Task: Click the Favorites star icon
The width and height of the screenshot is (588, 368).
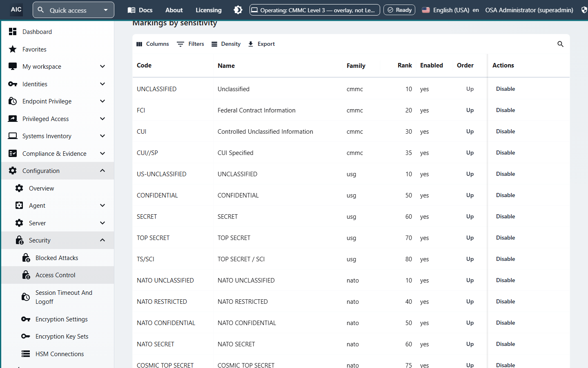Action: [13, 49]
